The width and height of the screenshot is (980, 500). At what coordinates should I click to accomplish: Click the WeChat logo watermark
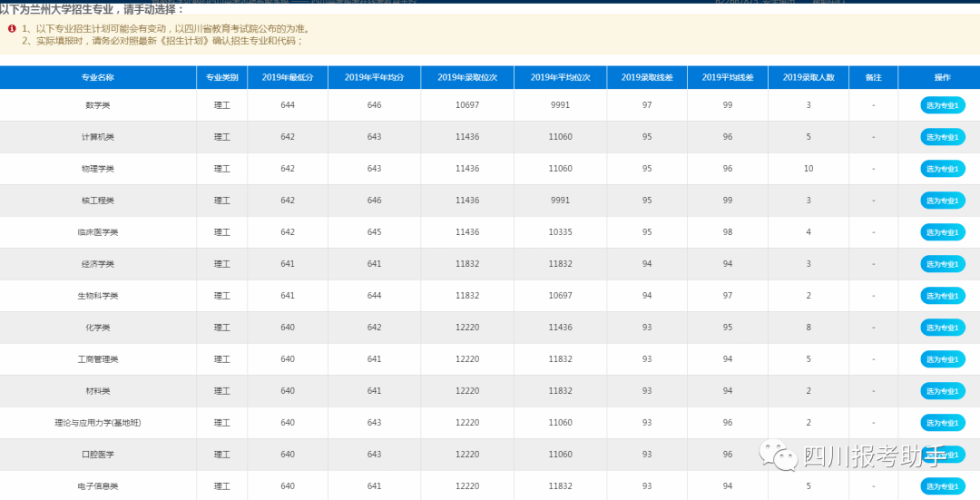(778, 455)
